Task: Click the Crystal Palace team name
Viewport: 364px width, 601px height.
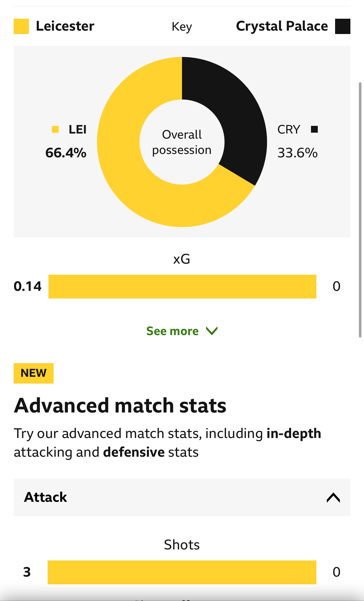Action: [282, 26]
